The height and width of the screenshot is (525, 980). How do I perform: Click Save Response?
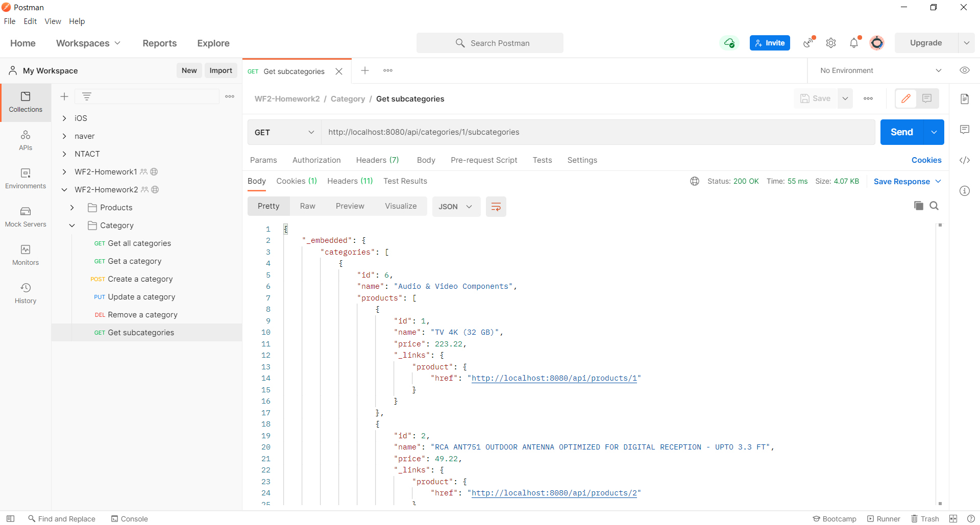tap(907, 182)
